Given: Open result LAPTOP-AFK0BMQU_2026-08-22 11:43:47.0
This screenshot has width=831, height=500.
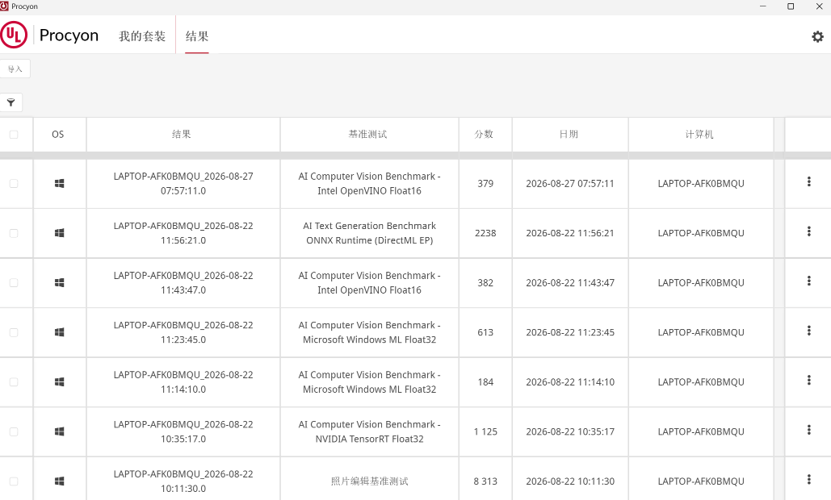Looking at the screenshot, I should pyautogui.click(x=183, y=283).
